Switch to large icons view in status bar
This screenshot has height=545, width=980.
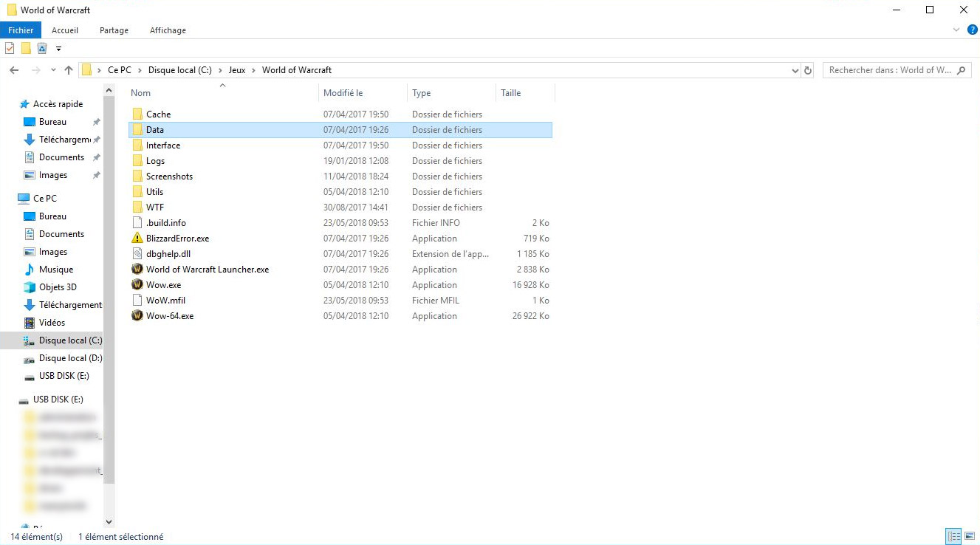(x=970, y=536)
